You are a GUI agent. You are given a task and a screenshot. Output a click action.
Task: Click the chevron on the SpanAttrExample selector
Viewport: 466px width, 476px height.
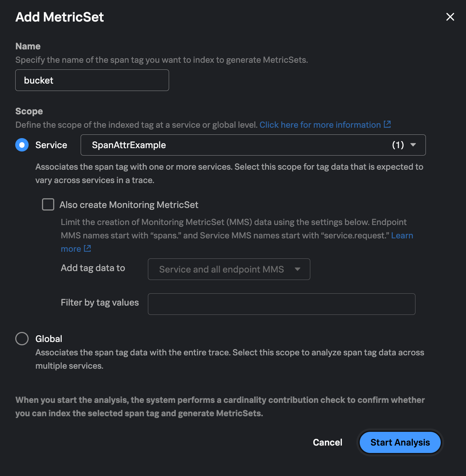click(x=413, y=145)
